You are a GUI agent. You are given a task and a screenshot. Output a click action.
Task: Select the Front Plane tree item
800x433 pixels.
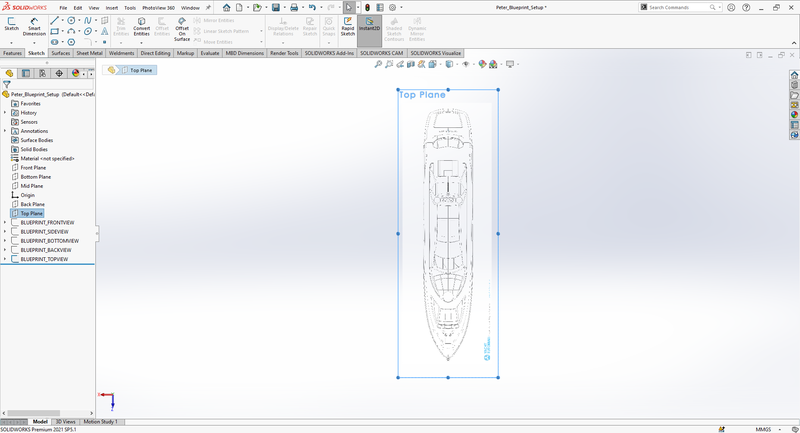pyautogui.click(x=33, y=168)
